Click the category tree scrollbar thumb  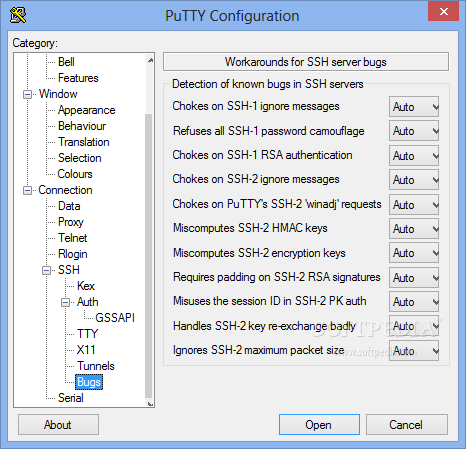click(x=149, y=256)
